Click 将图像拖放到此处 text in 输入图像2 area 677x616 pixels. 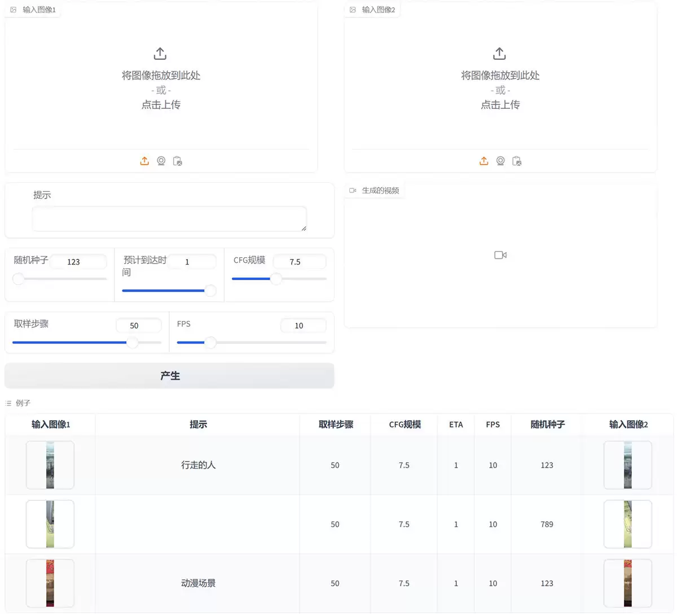(500, 76)
